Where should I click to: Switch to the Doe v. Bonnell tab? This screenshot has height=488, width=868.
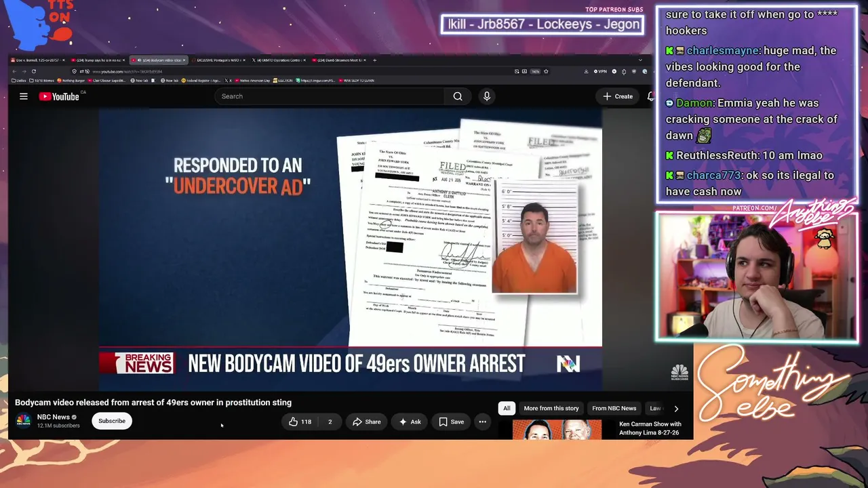38,60
